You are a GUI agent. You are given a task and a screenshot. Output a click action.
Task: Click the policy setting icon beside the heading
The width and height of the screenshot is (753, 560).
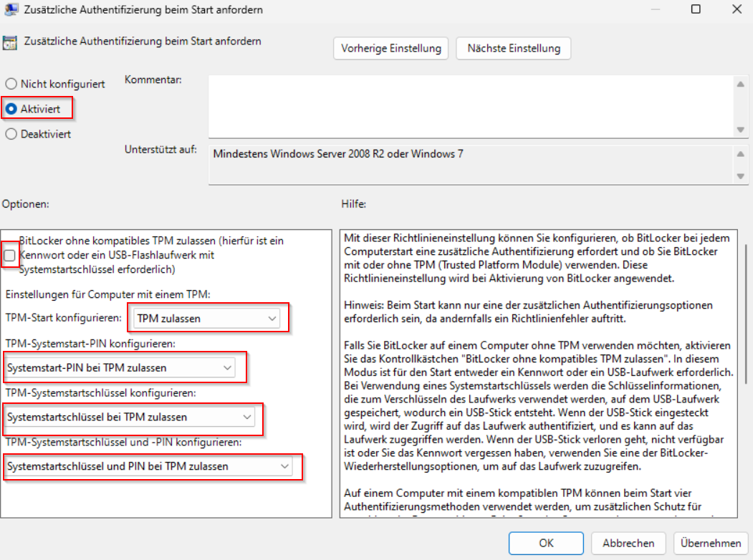[x=9, y=43]
